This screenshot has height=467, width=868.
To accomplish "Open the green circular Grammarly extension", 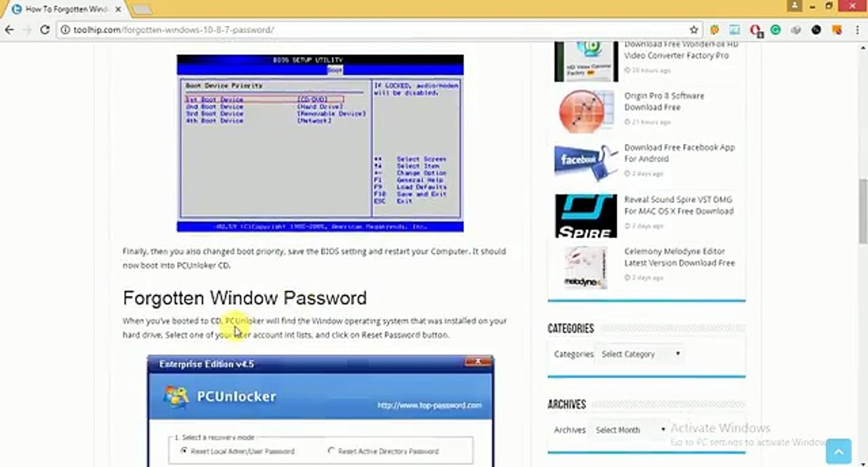I will 775,30.
